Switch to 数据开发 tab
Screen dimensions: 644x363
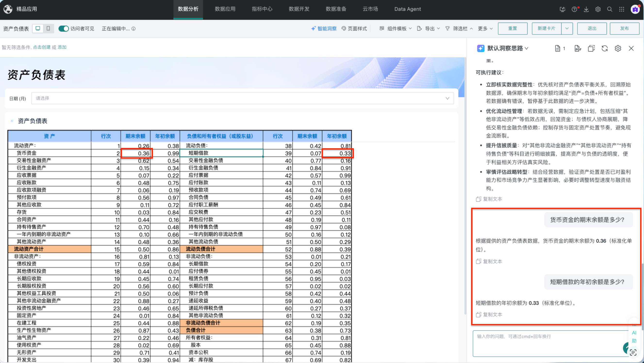299,9
